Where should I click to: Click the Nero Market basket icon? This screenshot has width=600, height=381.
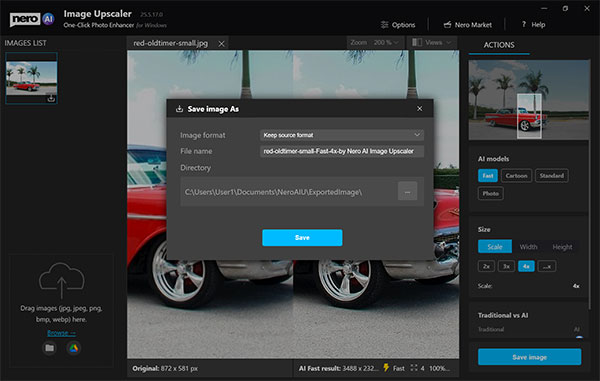pyautogui.click(x=447, y=24)
